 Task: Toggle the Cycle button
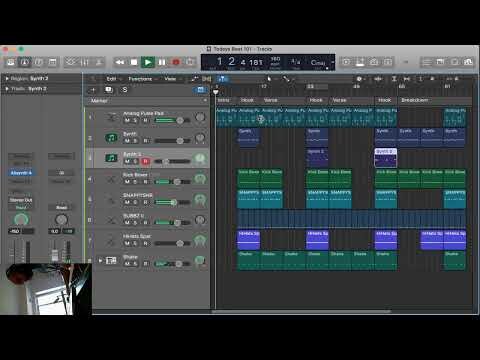[190, 62]
